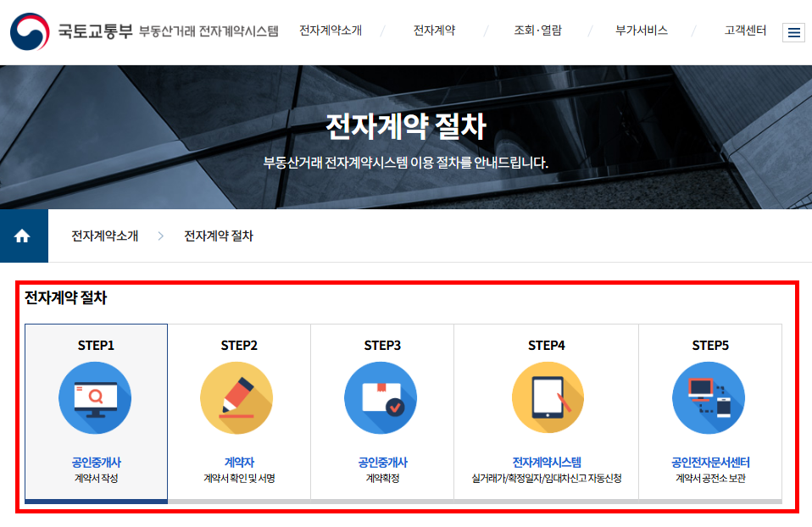
Task: Click the STEP1 monitor magnifier icon
Action: coord(94,397)
